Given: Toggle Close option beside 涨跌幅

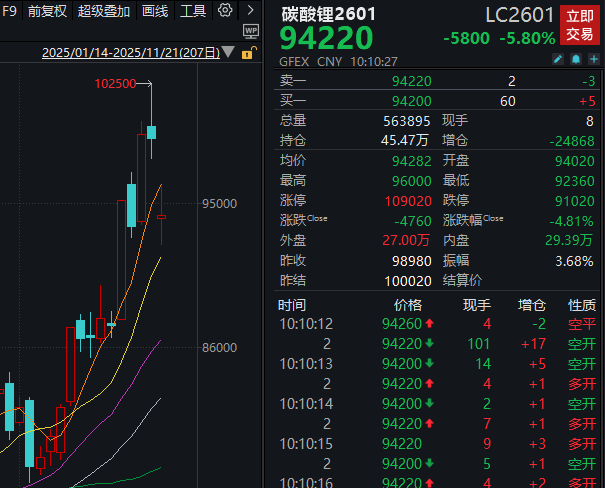Looking at the screenshot, I should [493, 218].
